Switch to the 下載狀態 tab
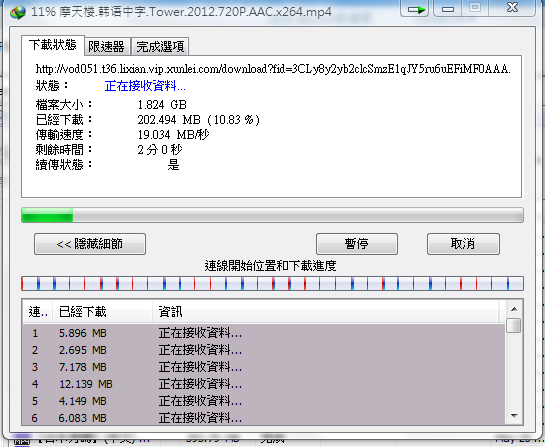The height and width of the screenshot is (447, 545). pyautogui.click(x=52, y=45)
